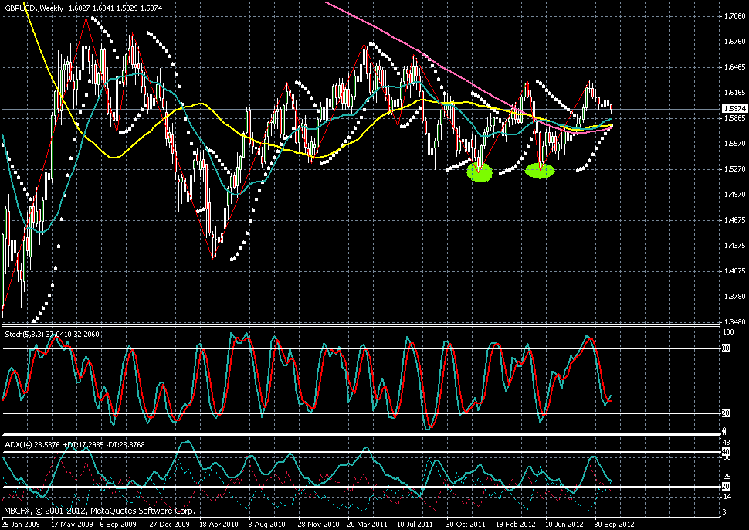The image size is (749, 530).
Task: Click the GBPUSD Weekly chart title label
Action: (83, 8)
